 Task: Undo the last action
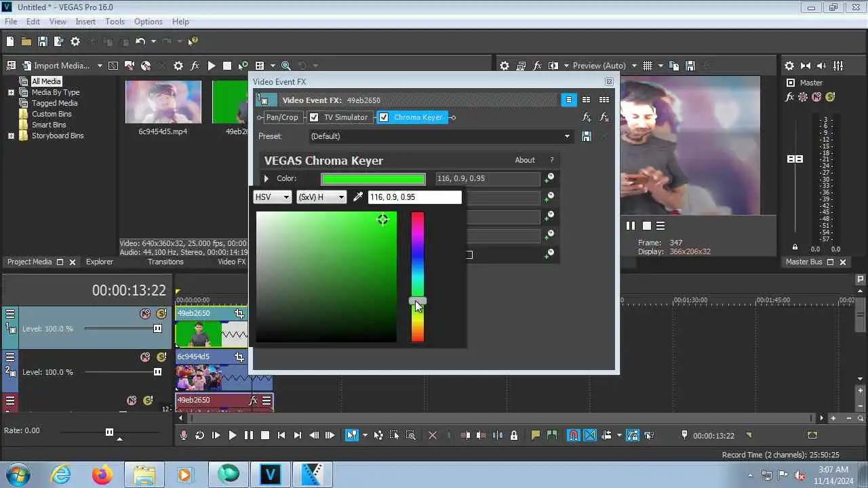(140, 41)
